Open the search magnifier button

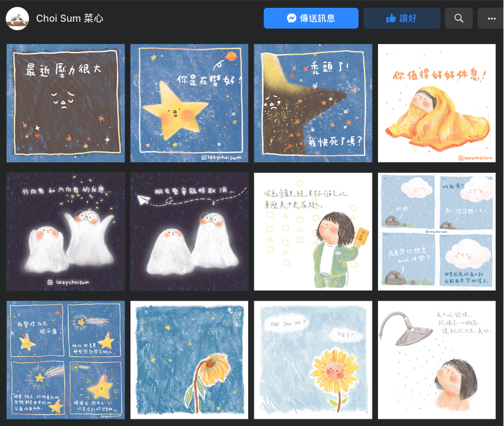459,18
